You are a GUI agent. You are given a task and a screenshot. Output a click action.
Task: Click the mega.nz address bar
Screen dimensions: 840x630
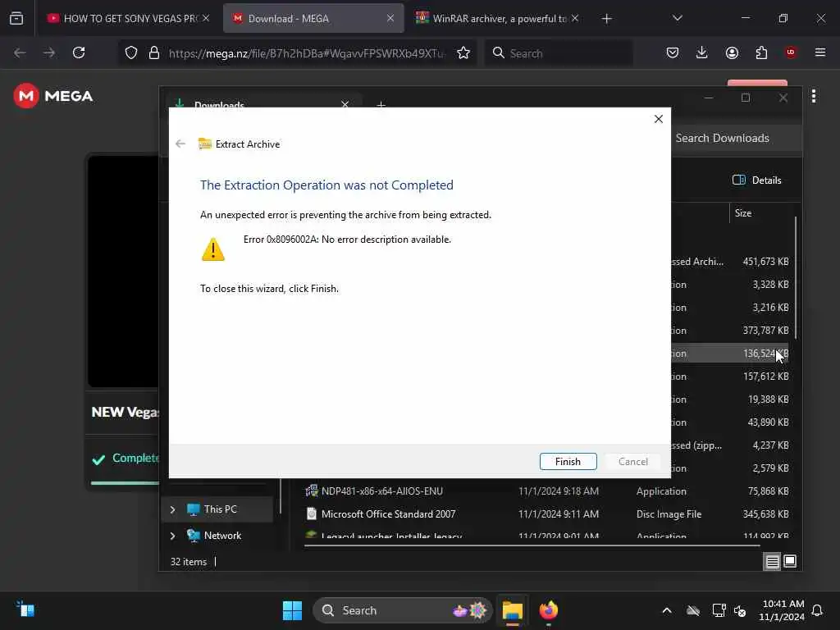[x=305, y=53]
